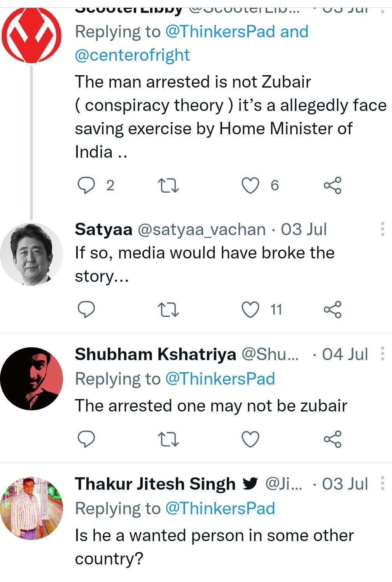
Task: Like Shubham Kshatriya's tweet
Action: pos(250,439)
